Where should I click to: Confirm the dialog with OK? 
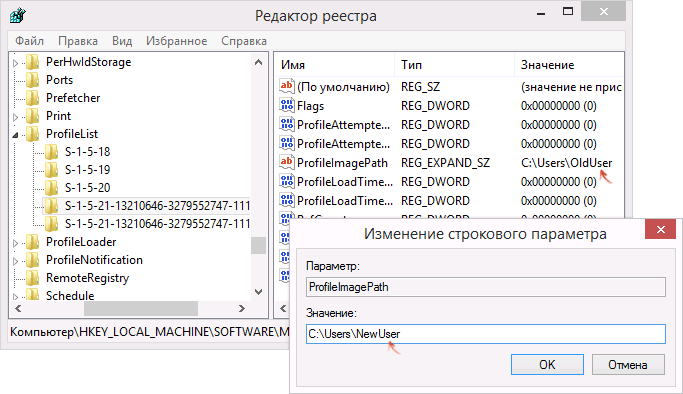(x=547, y=364)
